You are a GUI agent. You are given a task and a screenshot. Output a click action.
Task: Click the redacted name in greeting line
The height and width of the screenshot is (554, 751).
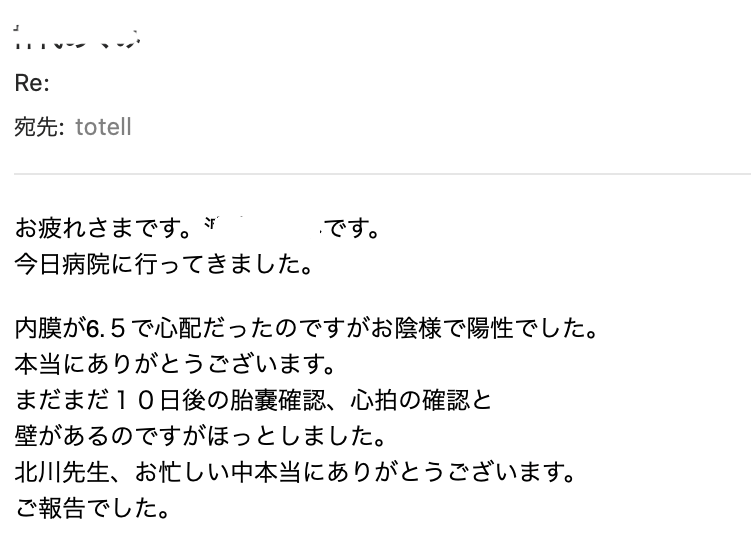[x=263, y=227]
